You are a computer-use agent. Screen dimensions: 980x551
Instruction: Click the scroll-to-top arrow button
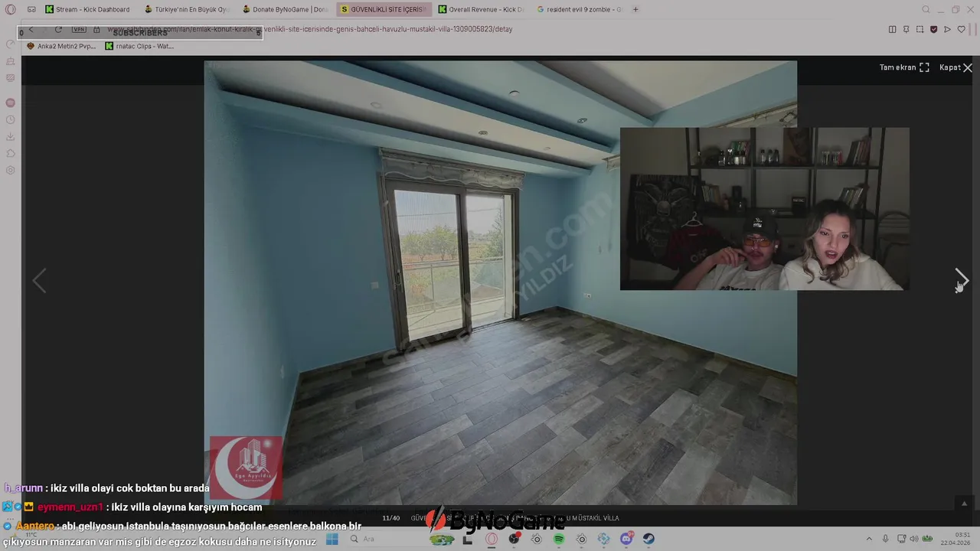[x=964, y=504]
